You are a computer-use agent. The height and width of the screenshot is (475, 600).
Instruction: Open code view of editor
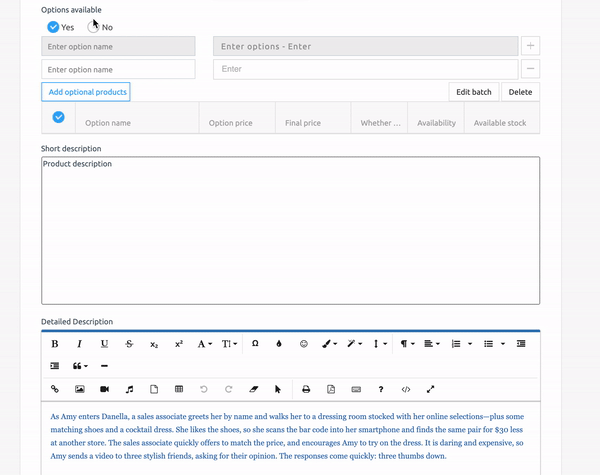406,389
